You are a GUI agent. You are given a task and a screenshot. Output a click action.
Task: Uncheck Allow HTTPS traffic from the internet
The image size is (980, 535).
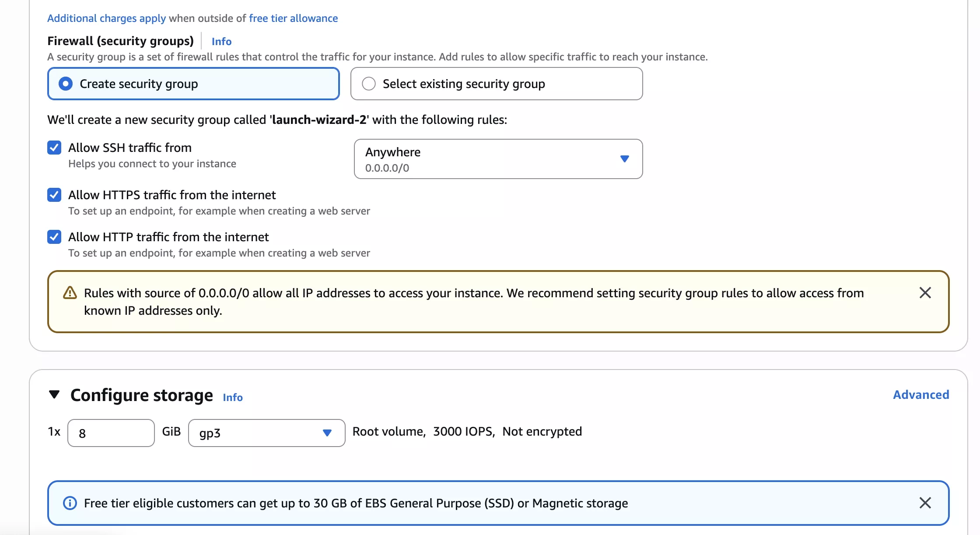tap(54, 195)
